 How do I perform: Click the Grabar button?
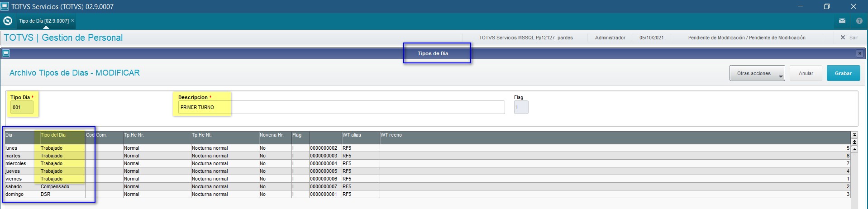(843, 73)
